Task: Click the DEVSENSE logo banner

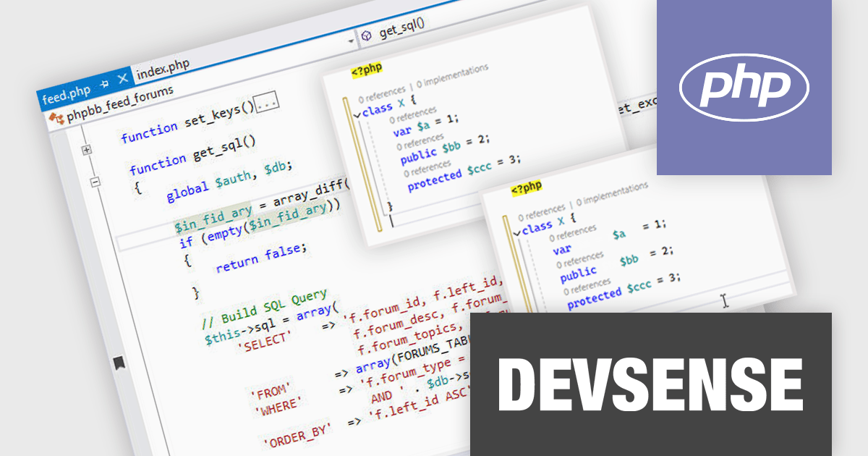Action: [x=651, y=384]
